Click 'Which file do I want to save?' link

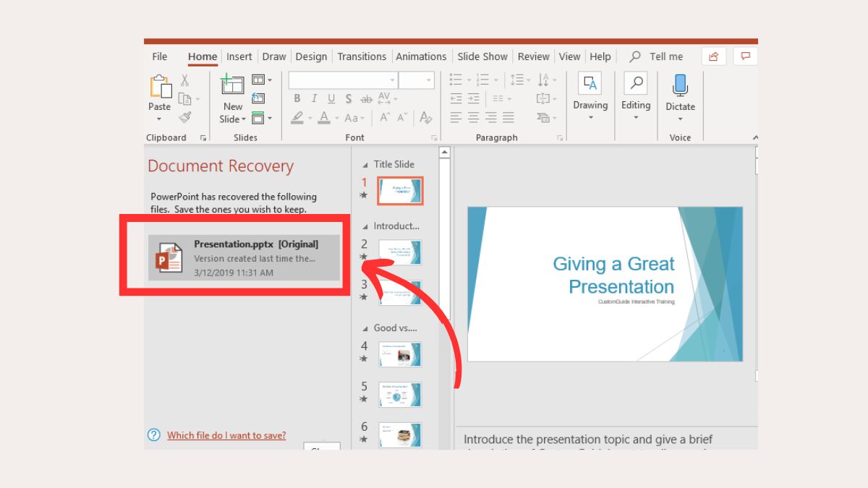point(226,435)
